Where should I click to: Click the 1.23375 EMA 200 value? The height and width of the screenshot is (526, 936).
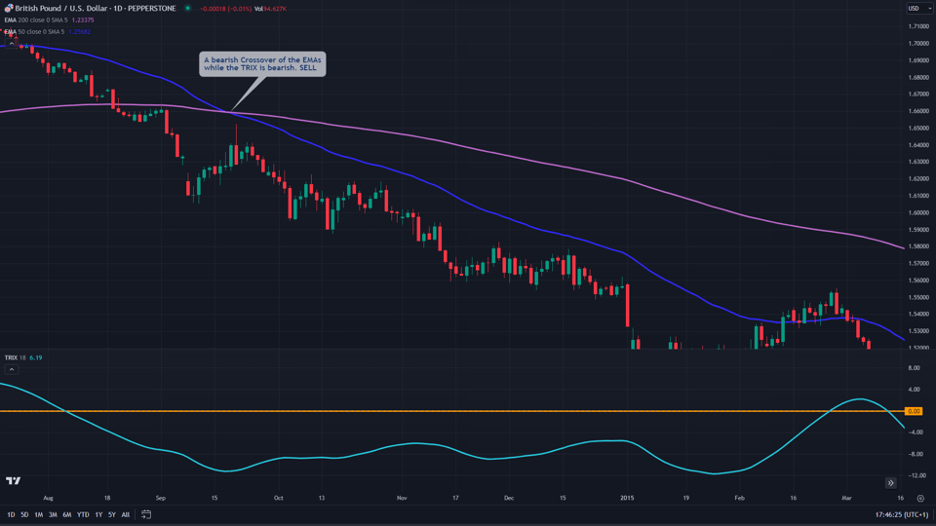pos(83,20)
